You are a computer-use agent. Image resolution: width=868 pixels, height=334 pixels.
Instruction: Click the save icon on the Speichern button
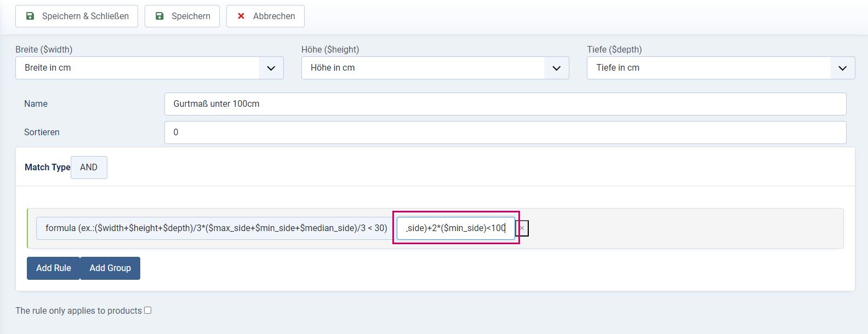point(159,16)
